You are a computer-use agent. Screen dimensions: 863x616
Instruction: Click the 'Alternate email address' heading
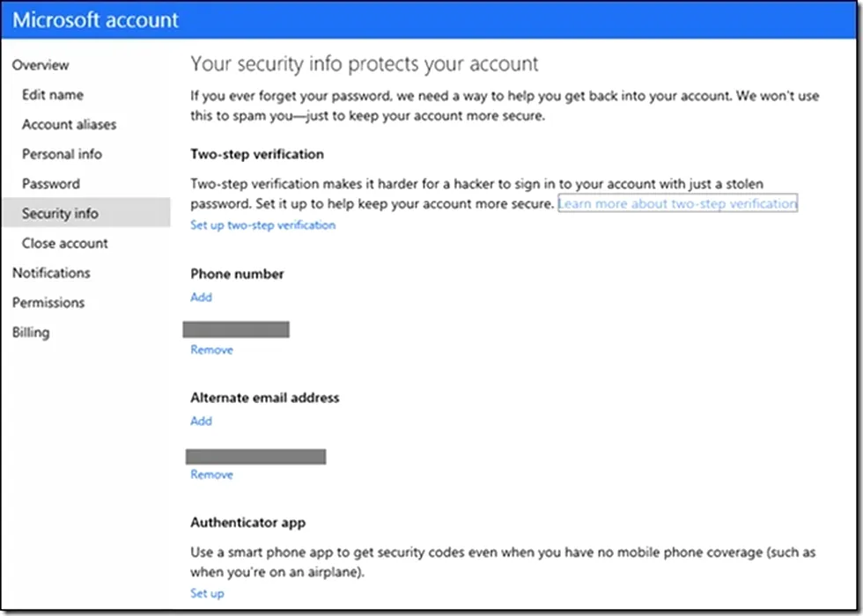pyautogui.click(x=265, y=398)
